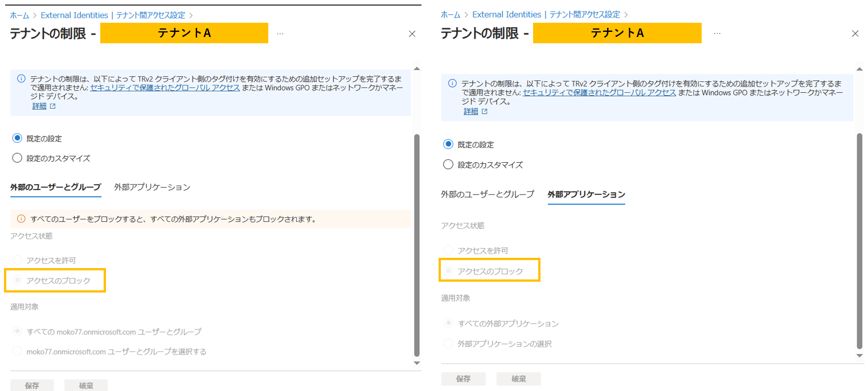Select すべての外部アプリケーション radio
868x391 pixels.
tap(448, 323)
